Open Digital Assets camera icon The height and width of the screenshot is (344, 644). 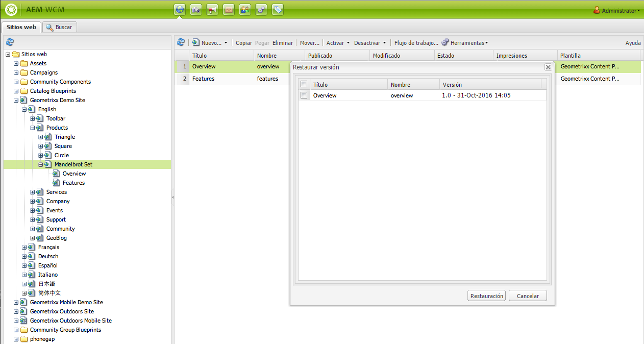pyautogui.click(x=196, y=10)
